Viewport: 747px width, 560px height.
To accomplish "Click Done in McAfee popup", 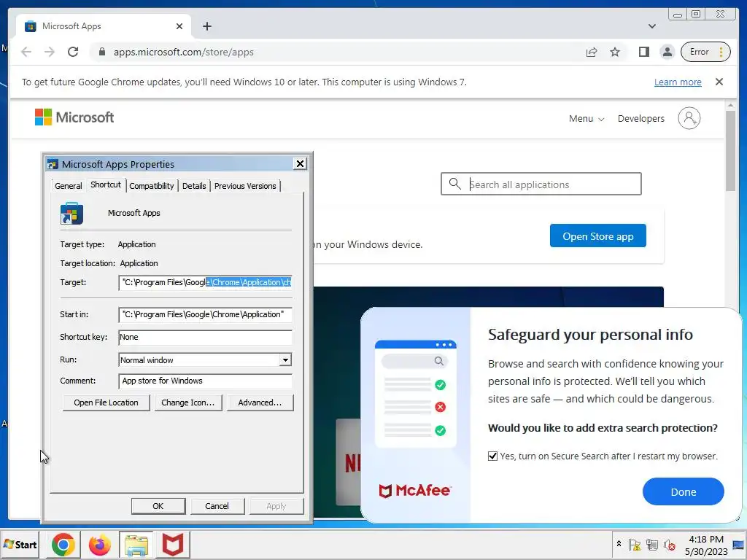I will (683, 491).
